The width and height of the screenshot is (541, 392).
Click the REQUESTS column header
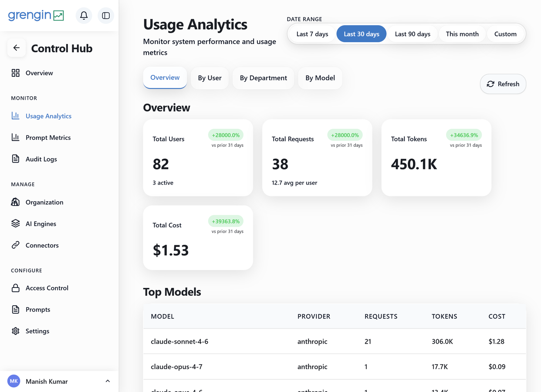tap(381, 316)
